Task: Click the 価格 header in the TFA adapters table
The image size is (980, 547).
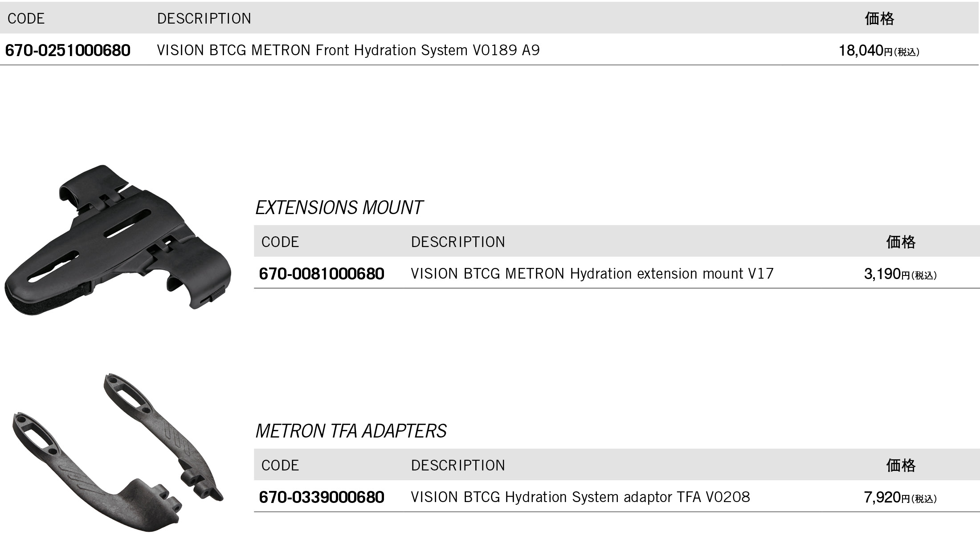Action: point(901,466)
